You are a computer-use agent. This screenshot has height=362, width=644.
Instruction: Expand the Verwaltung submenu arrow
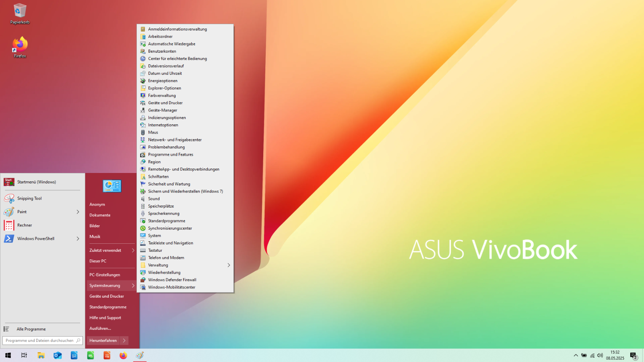[229, 265]
